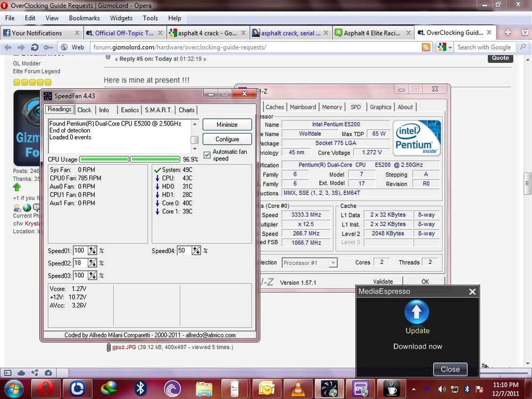Open the Tools menu
Screen dimensions: 532x399
click(x=150, y=18)
